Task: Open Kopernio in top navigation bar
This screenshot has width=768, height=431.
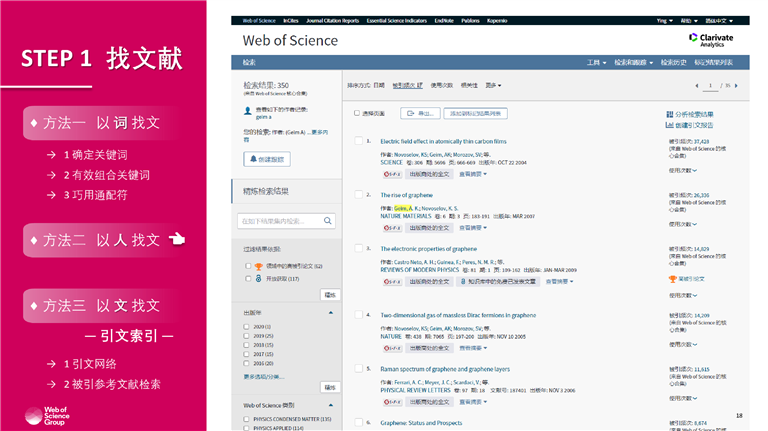Action: click(x=497, y=21)
